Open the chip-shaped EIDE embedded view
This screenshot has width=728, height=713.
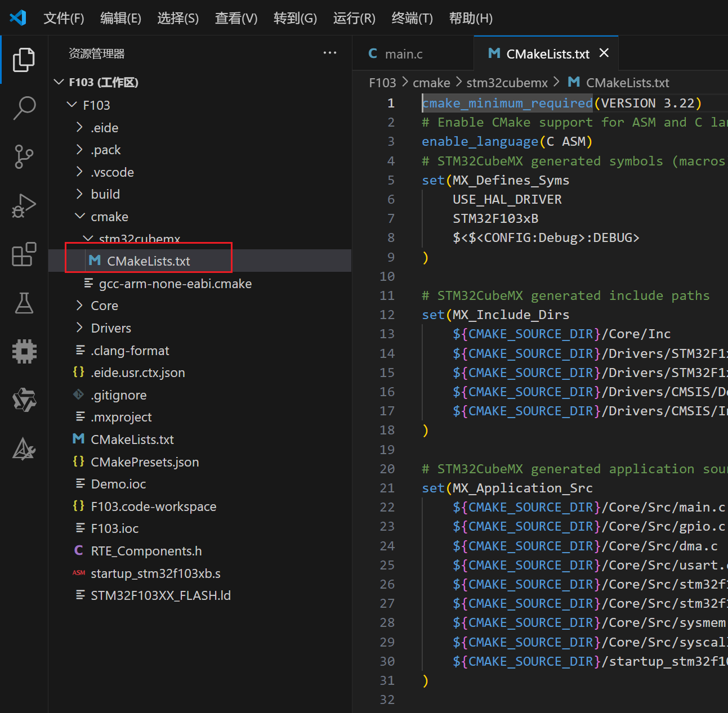coord(24,352)
